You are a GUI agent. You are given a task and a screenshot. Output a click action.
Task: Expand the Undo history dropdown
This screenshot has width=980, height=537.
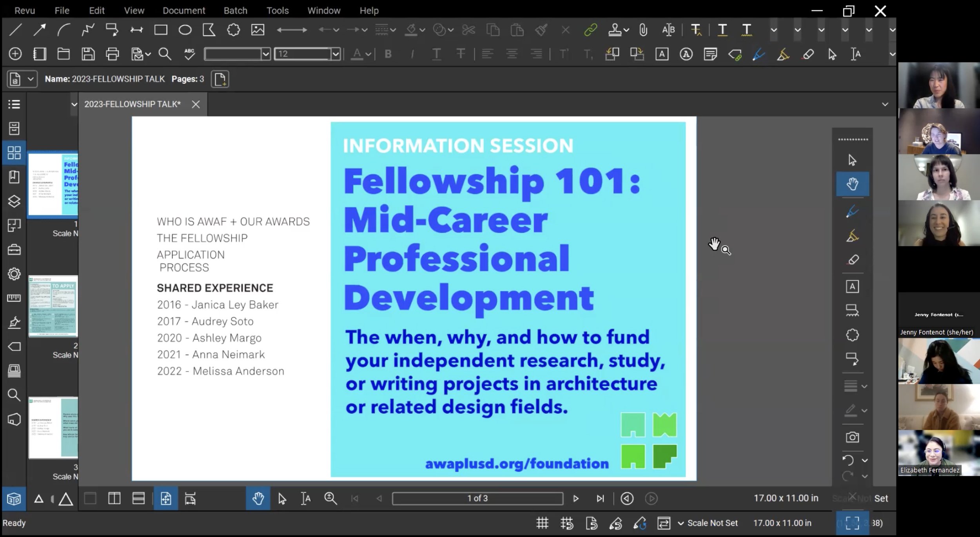click(x=865, y=460)
